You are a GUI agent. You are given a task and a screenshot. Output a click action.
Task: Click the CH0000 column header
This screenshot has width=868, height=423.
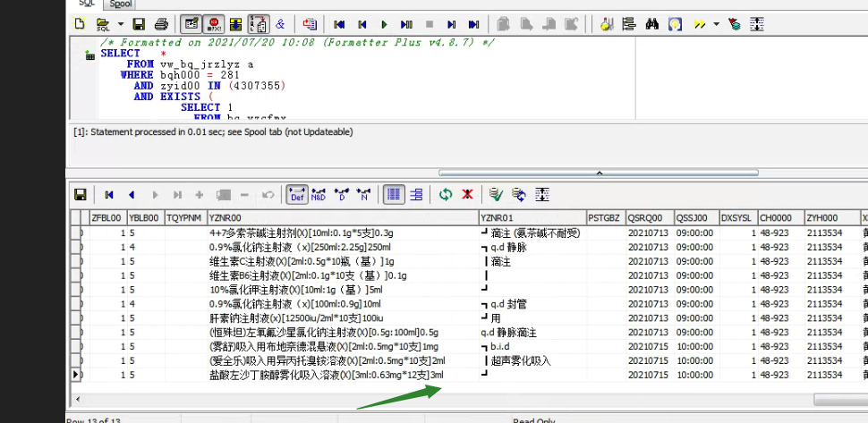coord(780,218)
